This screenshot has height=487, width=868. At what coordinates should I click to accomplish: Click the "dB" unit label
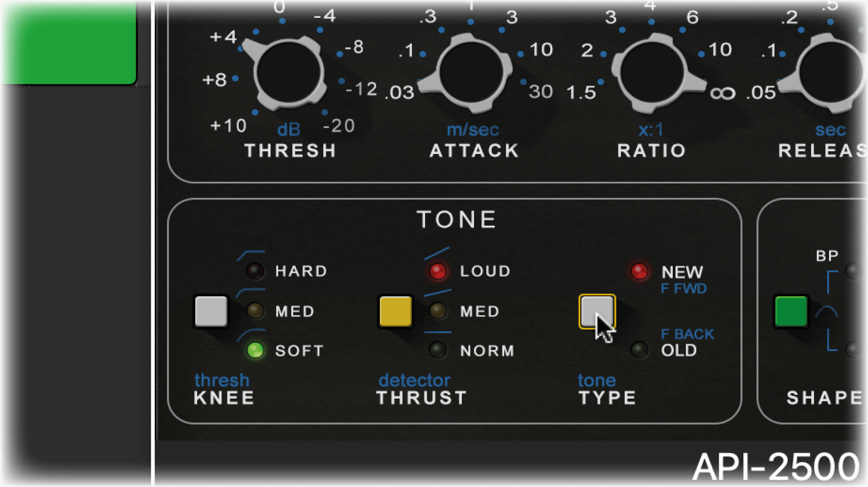click(289, 130)
